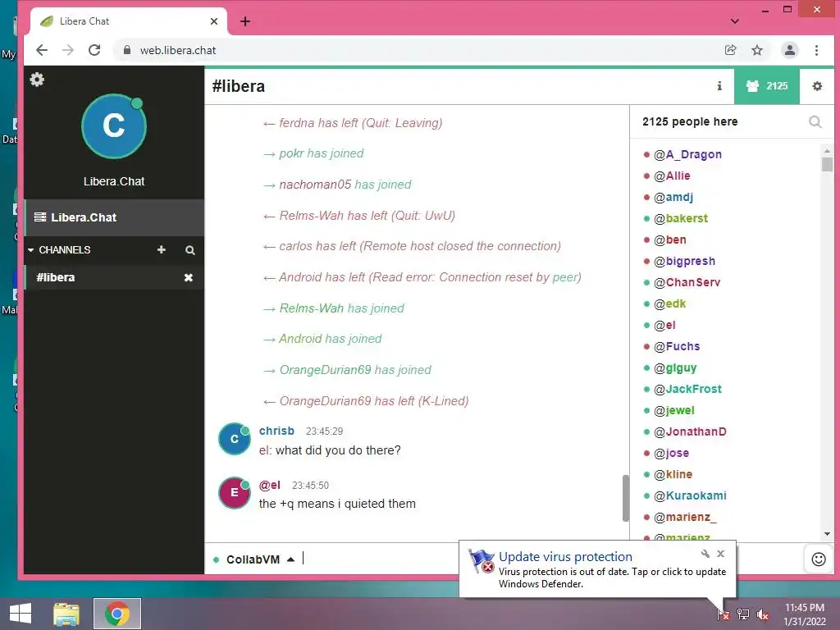Viewport: 840px width, 630px height.
Task: Reload the web.libera.chat page
Action: pyautogui.click(x=94, y=50)
